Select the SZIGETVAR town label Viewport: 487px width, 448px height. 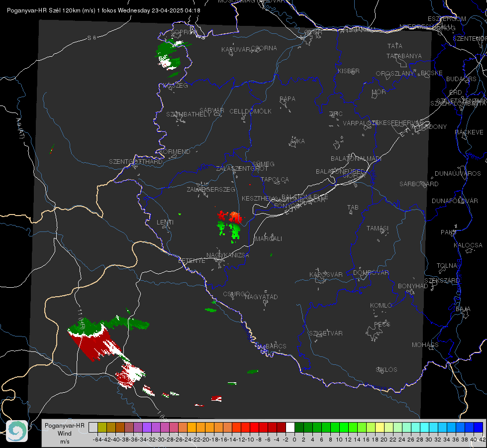point(325,334)
